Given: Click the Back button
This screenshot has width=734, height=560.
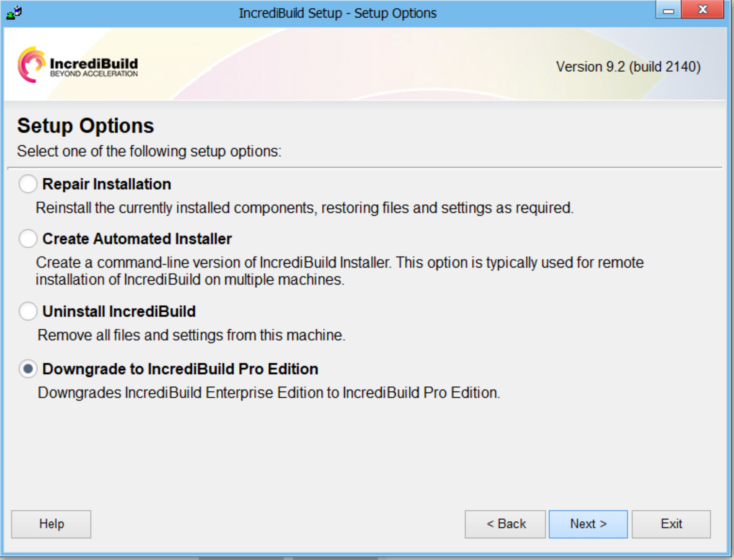Looking at the screenshot, I should [x=505, y=524].
